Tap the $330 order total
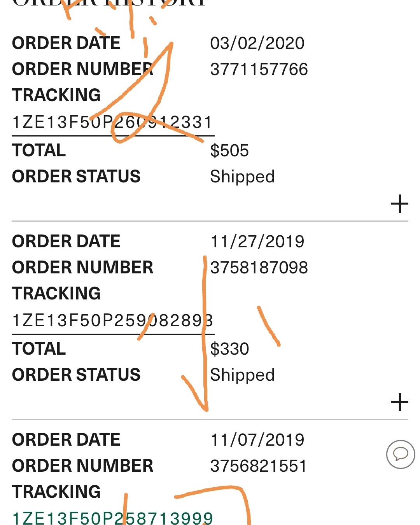The height and width of the screenshot is (525, 420). (x=229, y=349)
